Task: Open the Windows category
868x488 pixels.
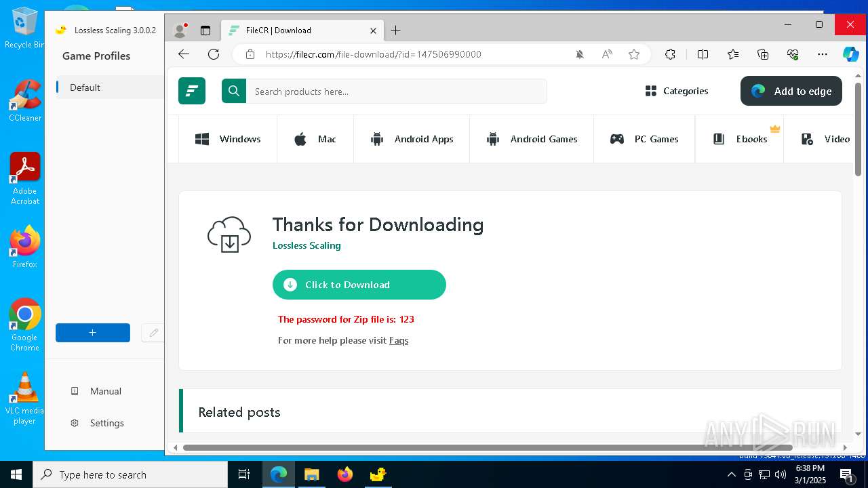Action: 228,139
